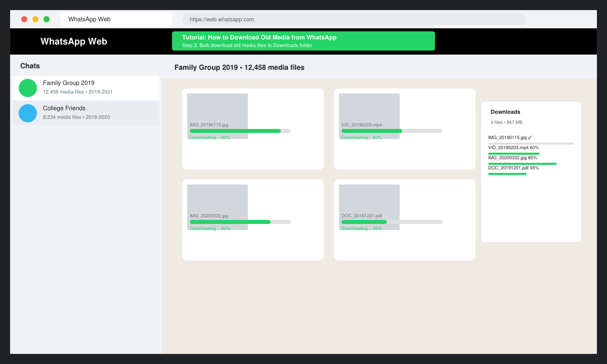607x364 pixels.
Task: Click the red close window button
Action: (24, 19)
